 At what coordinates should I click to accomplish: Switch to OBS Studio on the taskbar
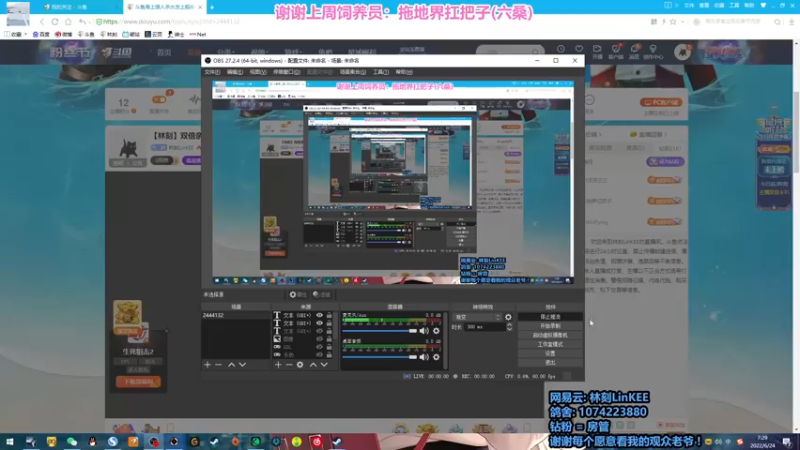point(154,442)
